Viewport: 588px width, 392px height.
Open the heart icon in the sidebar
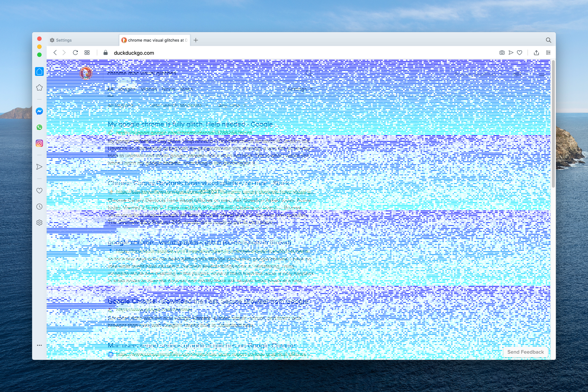click(39, 191)
